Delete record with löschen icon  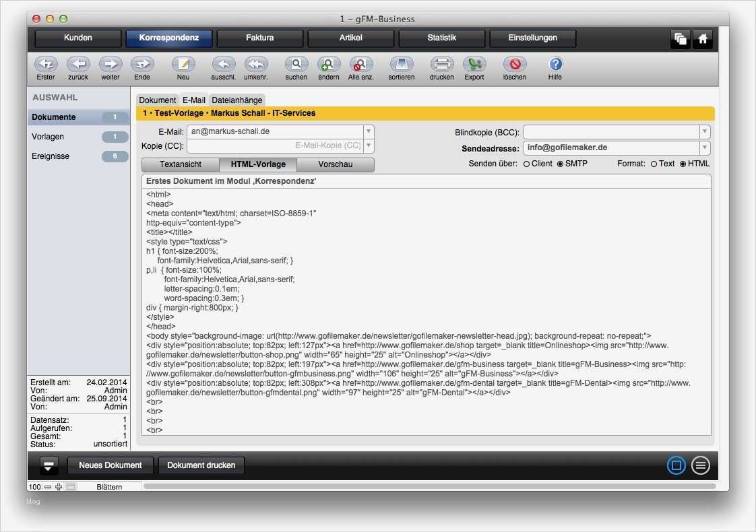coord(515,64)
